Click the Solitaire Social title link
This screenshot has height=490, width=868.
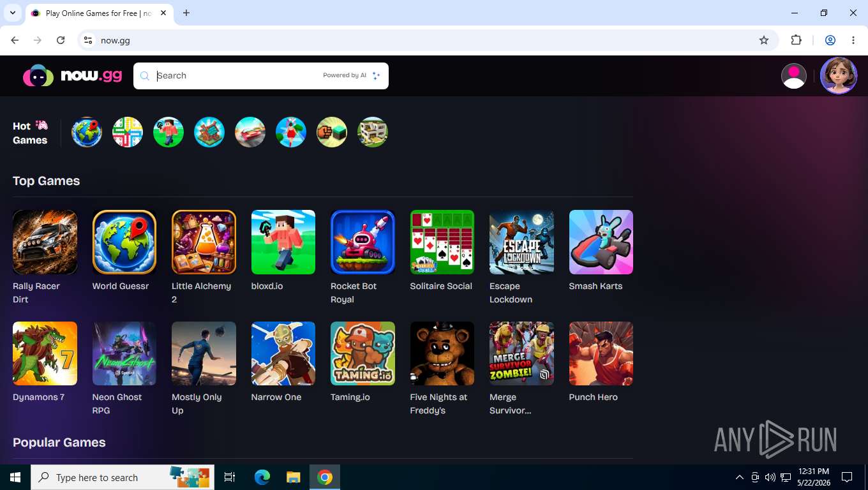click(x=441, y=286)
